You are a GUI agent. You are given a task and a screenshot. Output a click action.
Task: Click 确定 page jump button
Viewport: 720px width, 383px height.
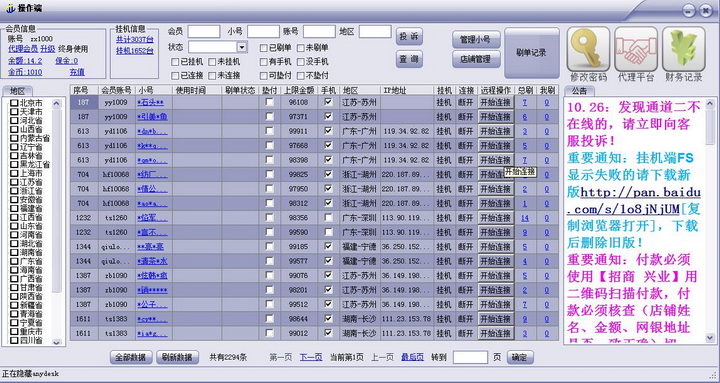[520, 357]
